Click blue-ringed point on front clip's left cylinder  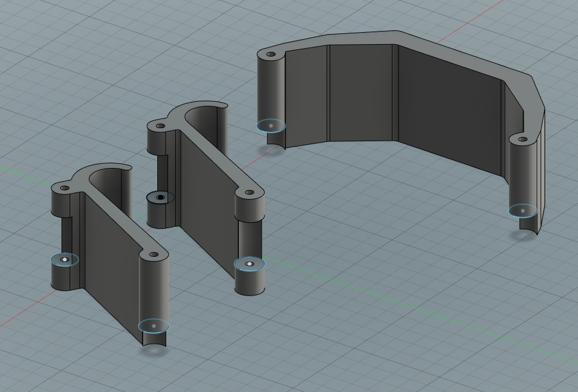coord(65,259)
